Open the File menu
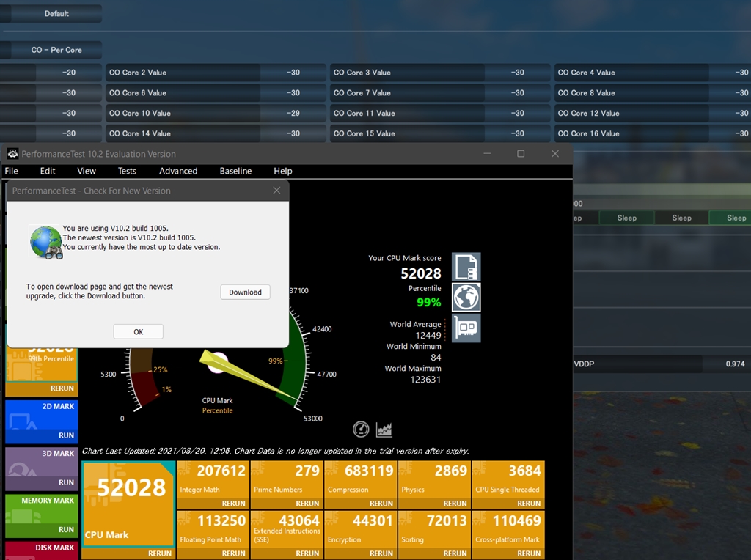Viewport: 751px width, 560px height. pyautogui.click(x=12, y=171)
